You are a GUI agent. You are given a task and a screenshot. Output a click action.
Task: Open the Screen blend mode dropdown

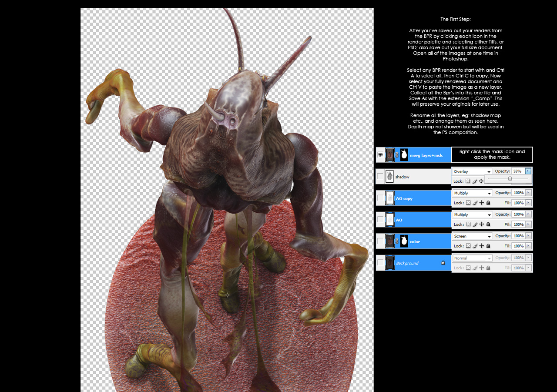point(472,236)
